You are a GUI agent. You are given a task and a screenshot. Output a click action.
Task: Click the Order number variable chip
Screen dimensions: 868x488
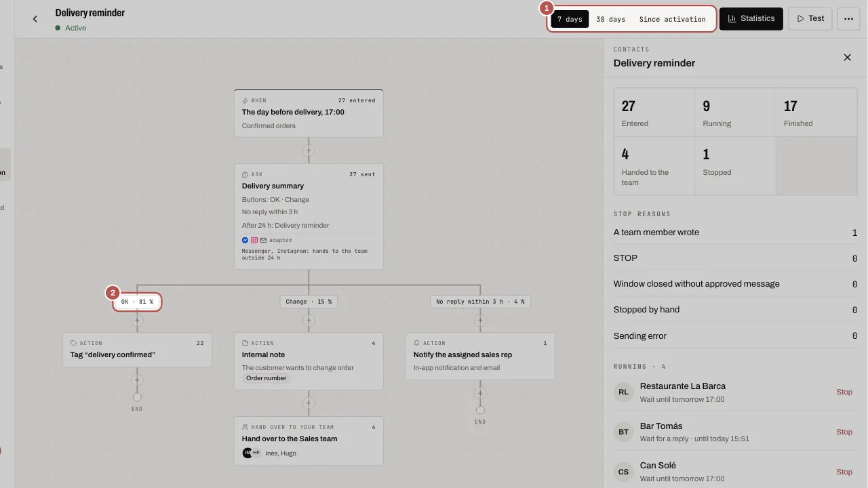(266, 378)
